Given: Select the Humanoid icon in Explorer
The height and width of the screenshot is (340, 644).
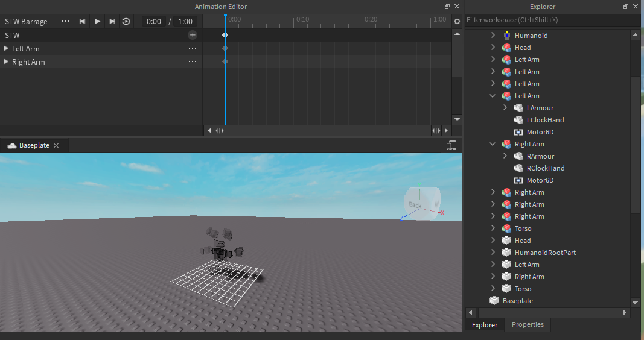Looking at the screenshot, I should (507, 36).
